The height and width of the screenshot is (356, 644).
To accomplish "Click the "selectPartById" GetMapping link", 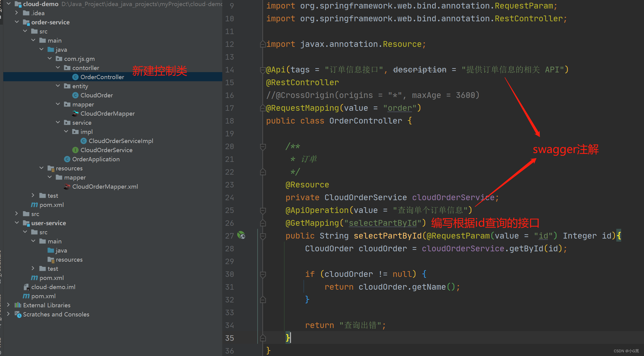I will click(x=383, y=223).
